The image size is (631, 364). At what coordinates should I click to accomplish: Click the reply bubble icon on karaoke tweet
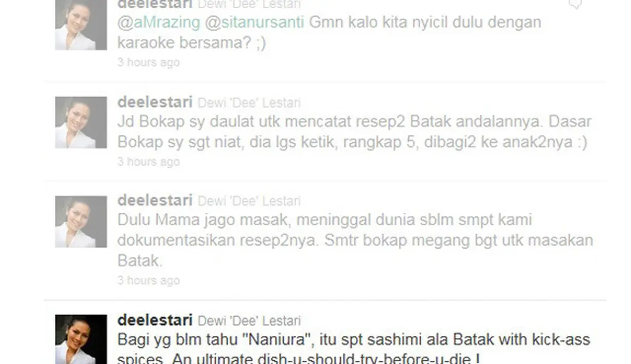(575, 4)
